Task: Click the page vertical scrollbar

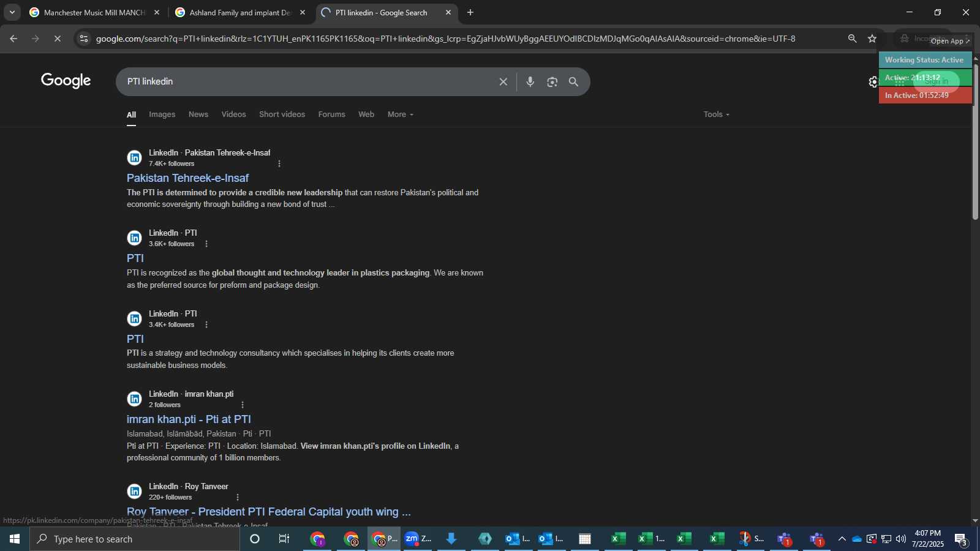Action: 975,141
